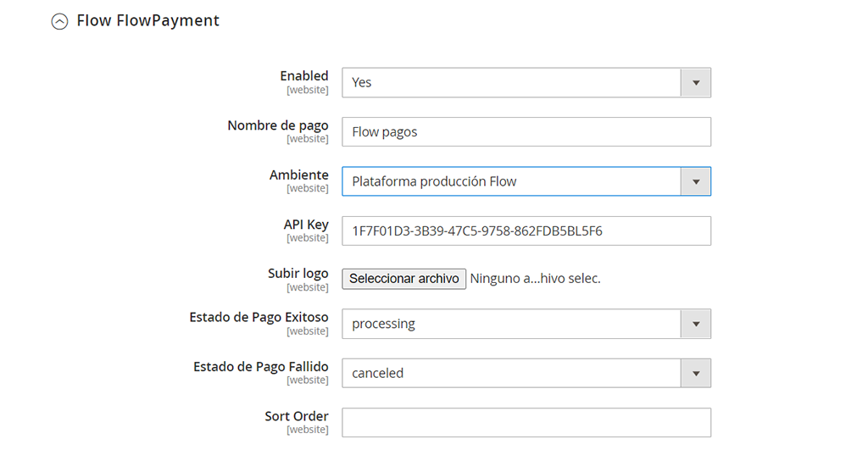Open the select showing canceled
Viewport: 868px width, 461px height.
click(526, 373)
